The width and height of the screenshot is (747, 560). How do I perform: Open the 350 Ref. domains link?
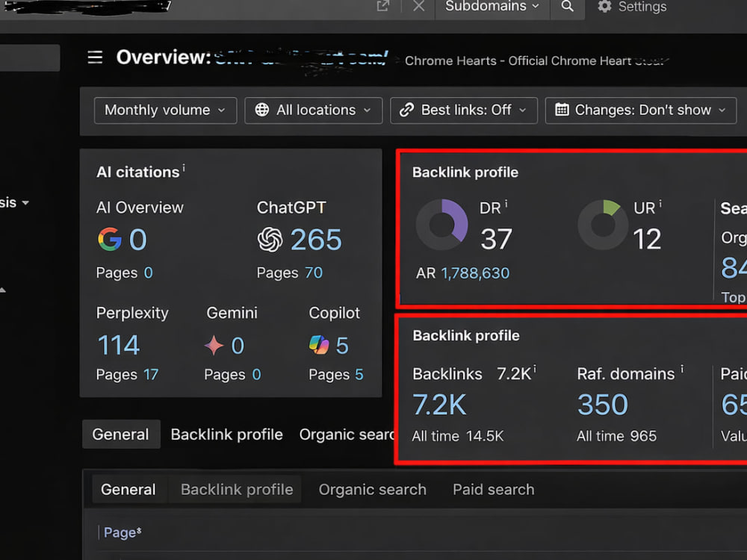(603, 405)
